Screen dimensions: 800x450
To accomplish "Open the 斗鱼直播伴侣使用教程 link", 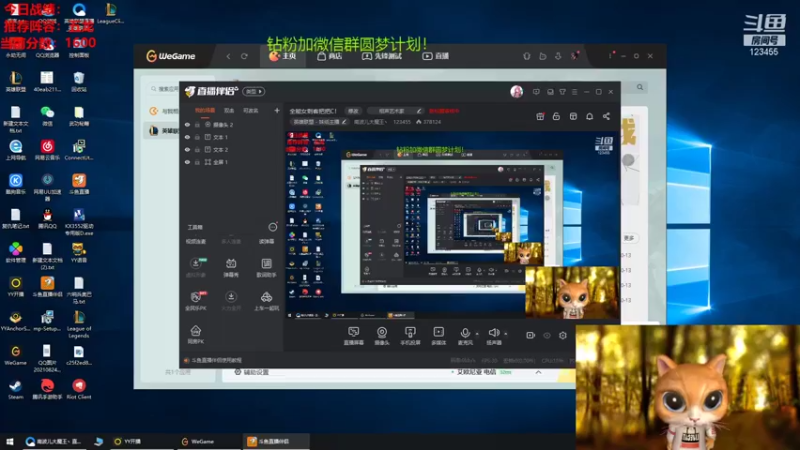I will coord(216,360).
